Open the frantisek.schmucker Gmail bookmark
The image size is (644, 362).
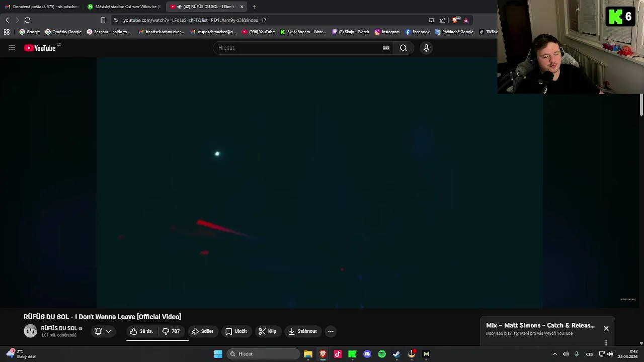162,32
